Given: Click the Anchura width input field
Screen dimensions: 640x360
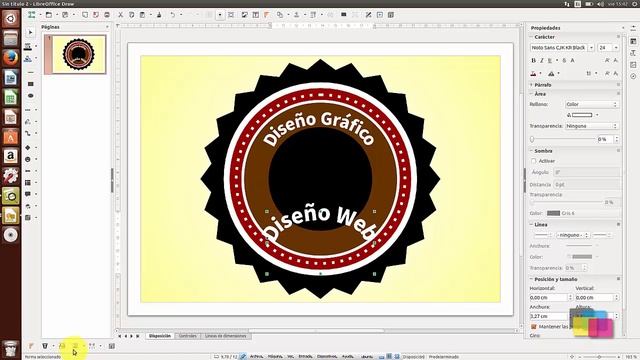Looking at the screenshot, I should point(549,316).
